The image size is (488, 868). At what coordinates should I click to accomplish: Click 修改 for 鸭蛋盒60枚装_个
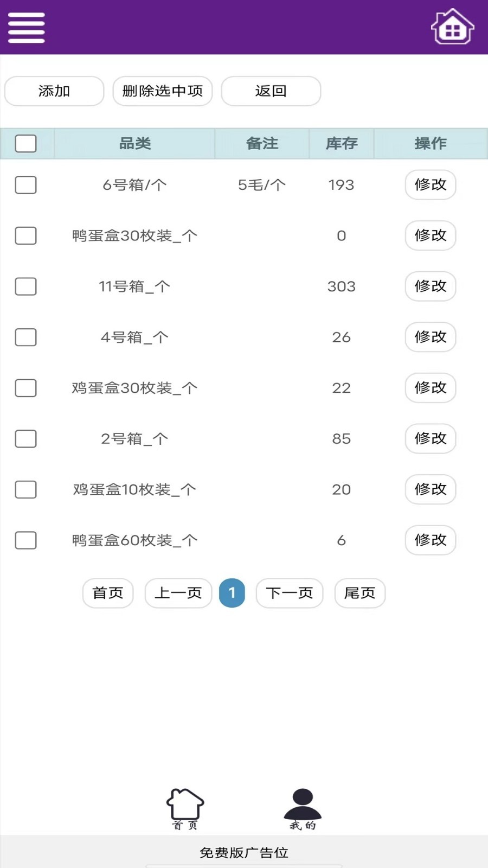(430, 540)
